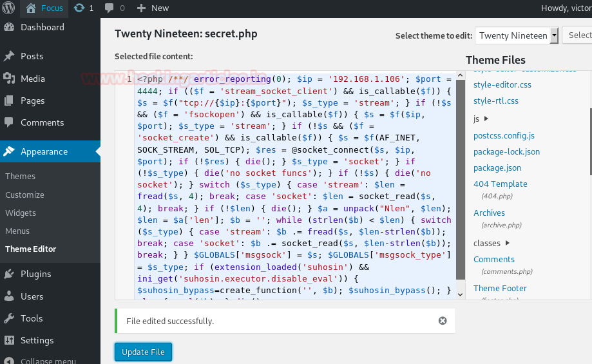Open postcss.config.js file
Viewport: 592px width, 364px height.
(x=504, y=136)
